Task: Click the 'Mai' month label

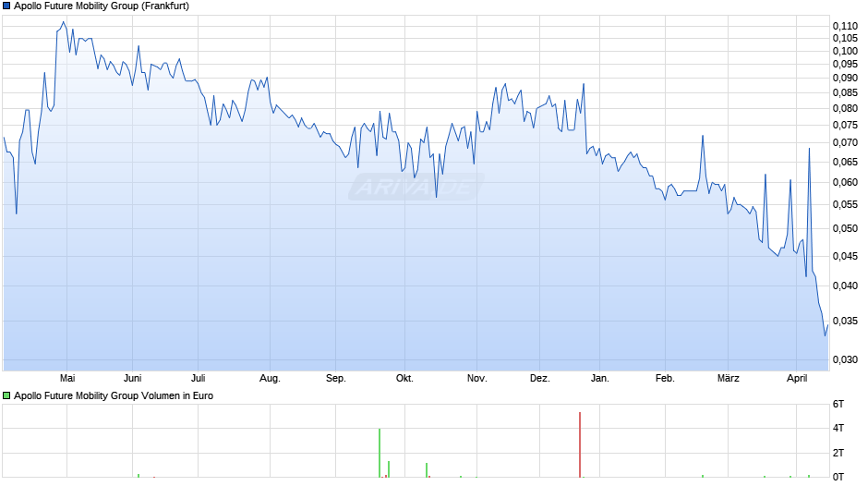Action: coord(67,378)
